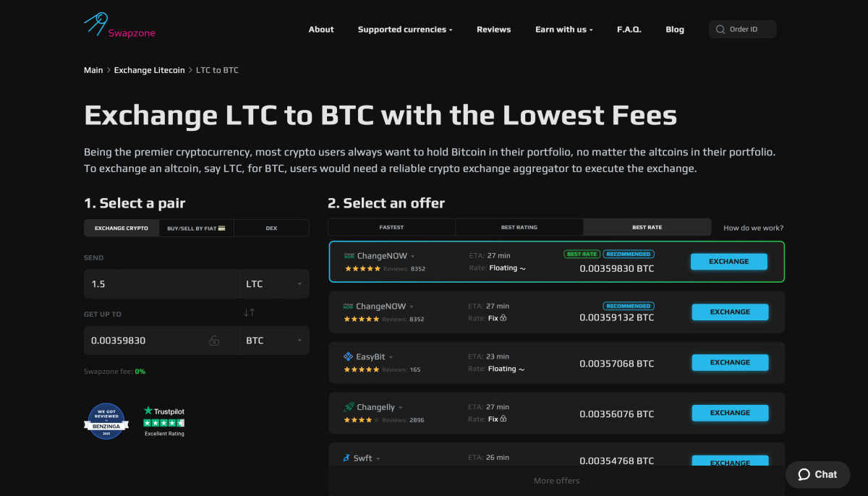Click the Benzinga reviewed badge
Viewport: 868px width, 496px height.
106,421
